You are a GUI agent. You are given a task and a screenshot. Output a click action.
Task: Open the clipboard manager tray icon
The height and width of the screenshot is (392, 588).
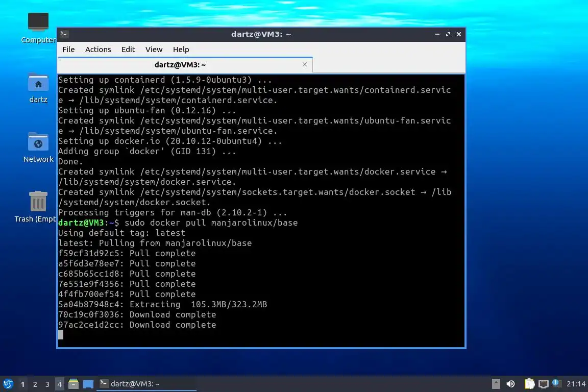click(x=529, y=384)
